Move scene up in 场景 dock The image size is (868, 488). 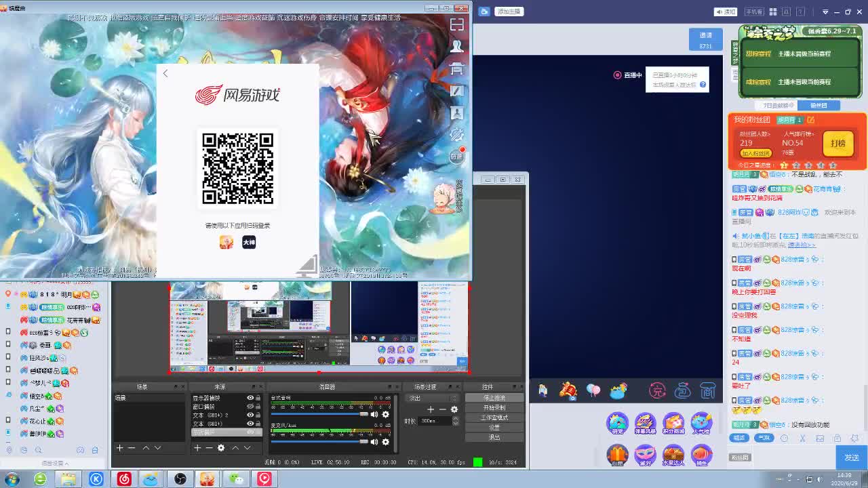(145, 448)
